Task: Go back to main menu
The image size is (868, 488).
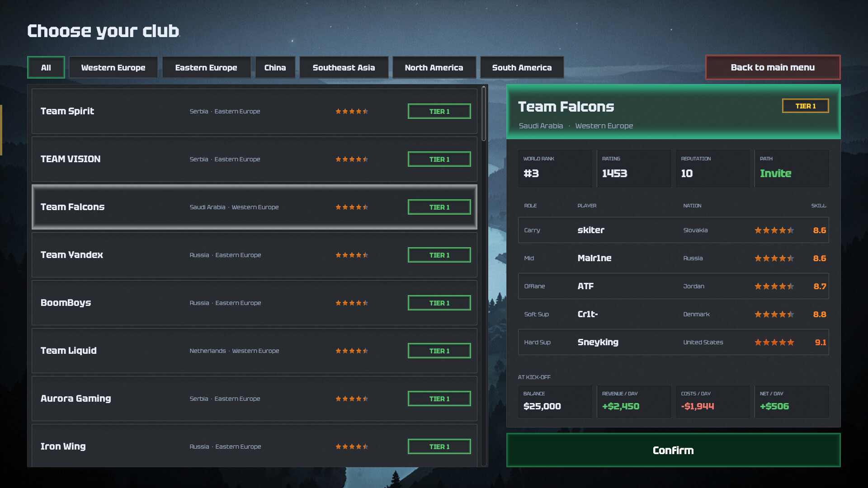Action: [773, 67]
